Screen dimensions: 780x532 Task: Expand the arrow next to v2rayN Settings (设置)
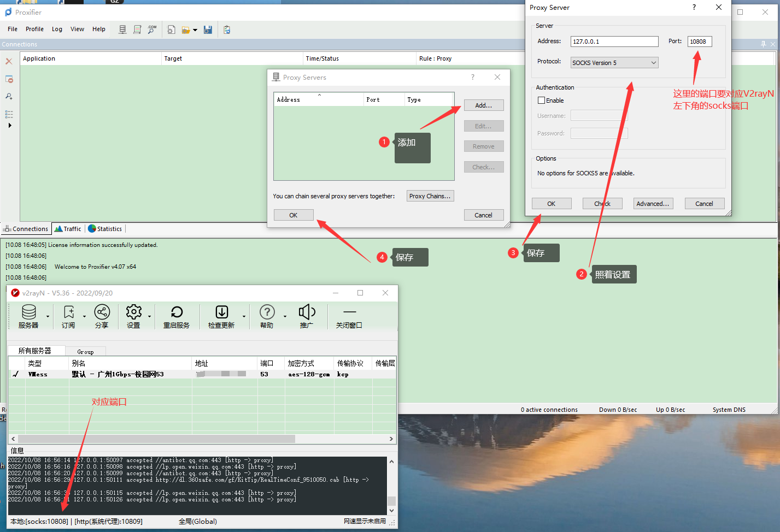point(149,317)
